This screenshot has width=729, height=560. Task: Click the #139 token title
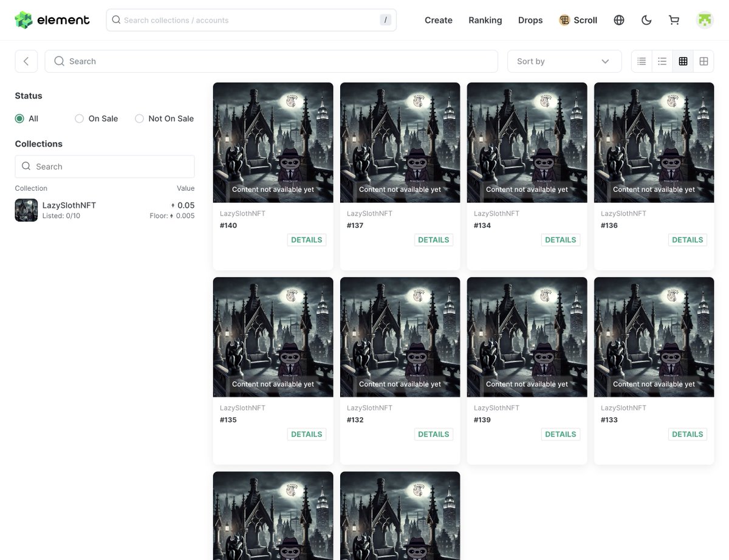click(482, 420)
